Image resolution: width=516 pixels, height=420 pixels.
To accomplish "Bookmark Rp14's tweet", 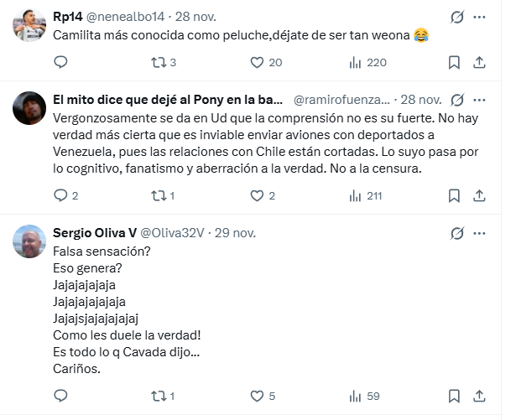I will pos(454,62).
